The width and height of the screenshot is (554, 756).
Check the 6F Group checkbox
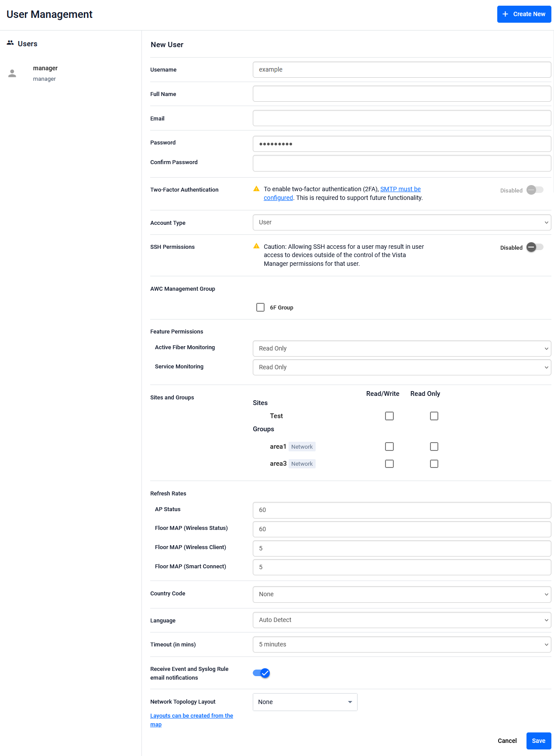261,307
